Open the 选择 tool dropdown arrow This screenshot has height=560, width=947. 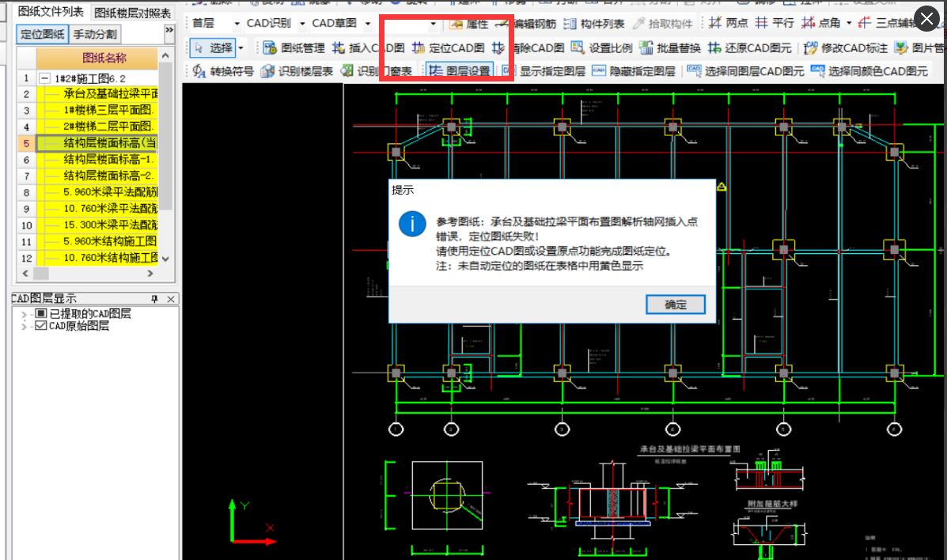point(241,47)
